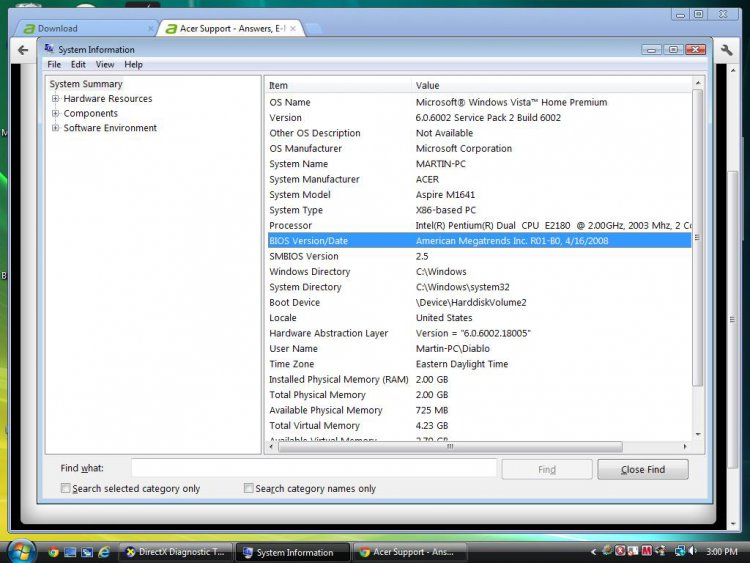Screen dimensions: 750x563
Task: Expand the Components node
Action: 55,113
